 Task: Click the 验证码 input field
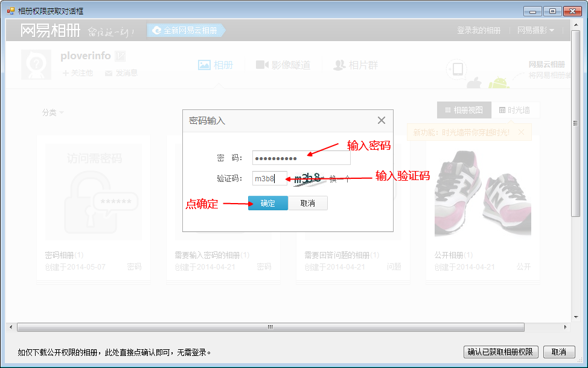tap(270, 178)
